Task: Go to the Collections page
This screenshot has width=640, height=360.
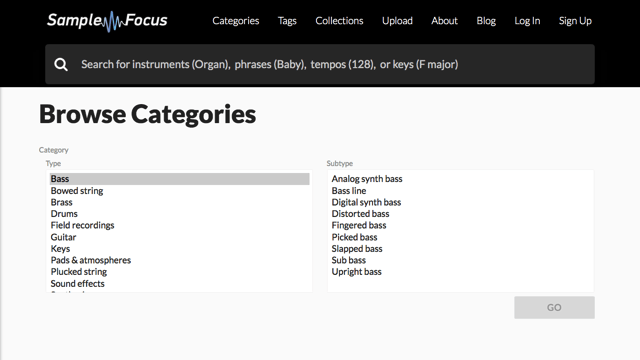Action: pyautogui.click(x=339, y=21)
